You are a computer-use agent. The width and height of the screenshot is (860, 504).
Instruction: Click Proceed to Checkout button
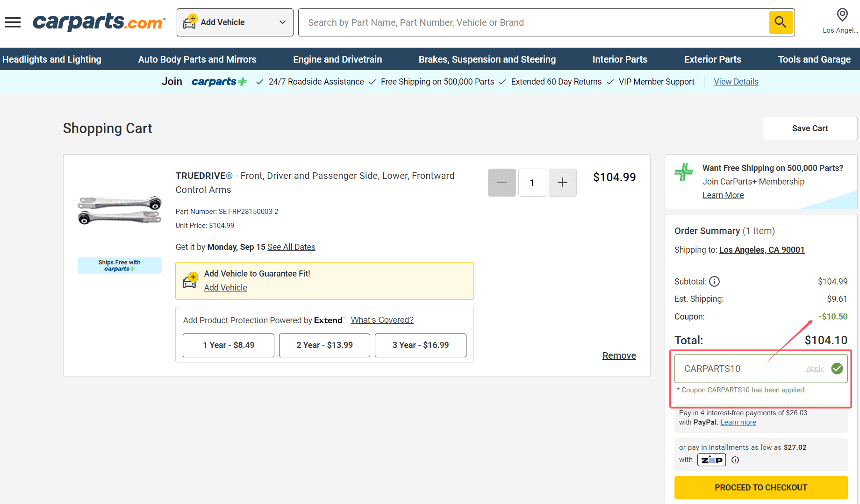pos(760,487)
